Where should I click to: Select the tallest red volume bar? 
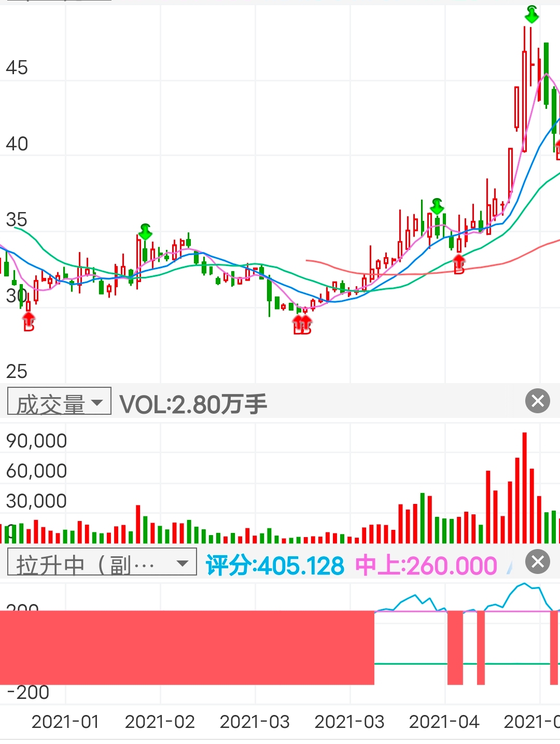tap(524, 487)
